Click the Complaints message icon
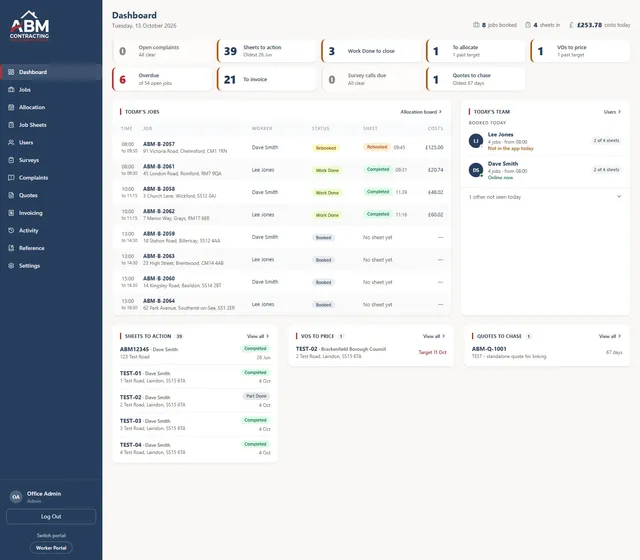The height and width of the screenshot is (560, 640). [11, 178]
